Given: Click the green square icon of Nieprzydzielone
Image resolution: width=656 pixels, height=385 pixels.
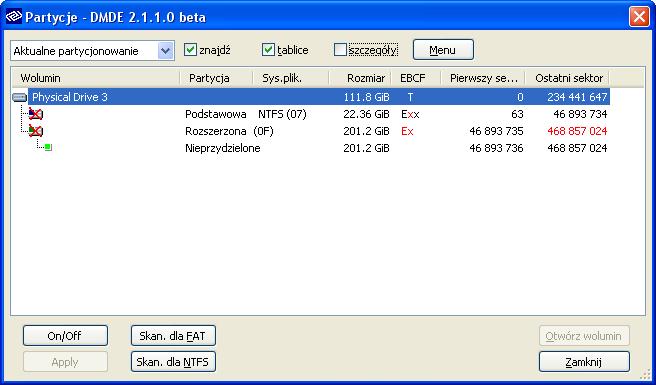Looking at the screenshot, I should 48,147.
